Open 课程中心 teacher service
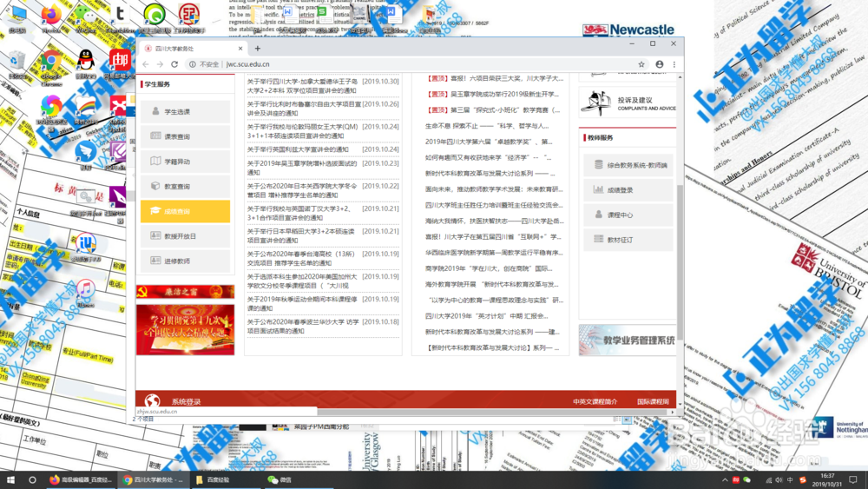Viewport: 868px width, 489px height. 628,215
